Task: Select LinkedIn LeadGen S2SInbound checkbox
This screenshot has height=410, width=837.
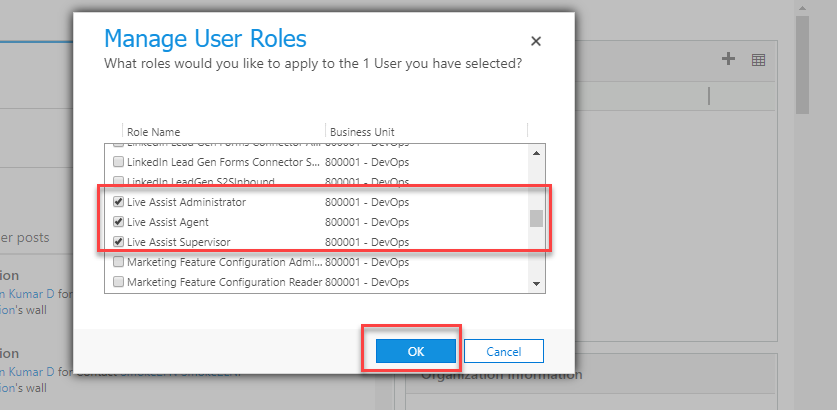Action: 119,182
